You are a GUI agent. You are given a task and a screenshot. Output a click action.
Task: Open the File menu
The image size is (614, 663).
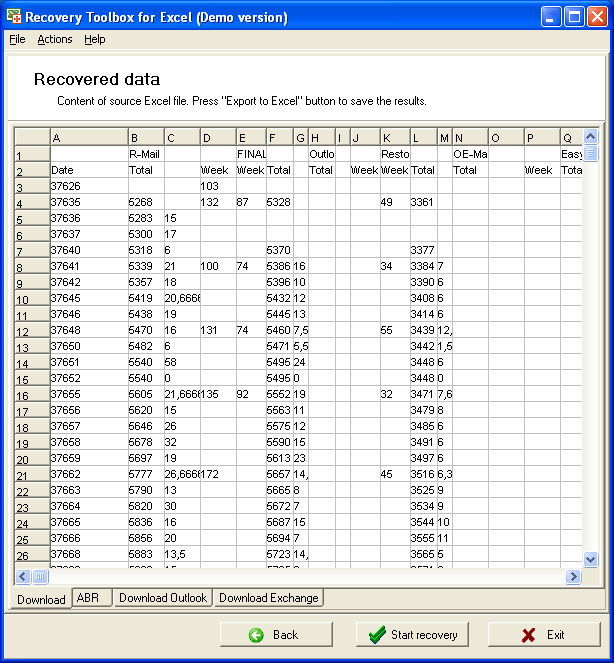pos(17,39)
